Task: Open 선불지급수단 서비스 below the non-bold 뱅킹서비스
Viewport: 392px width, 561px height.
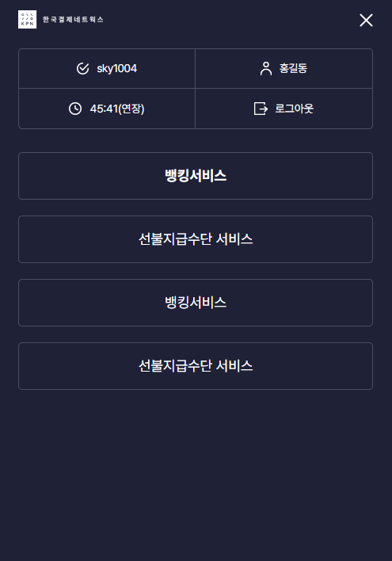Action: point(196,365)
